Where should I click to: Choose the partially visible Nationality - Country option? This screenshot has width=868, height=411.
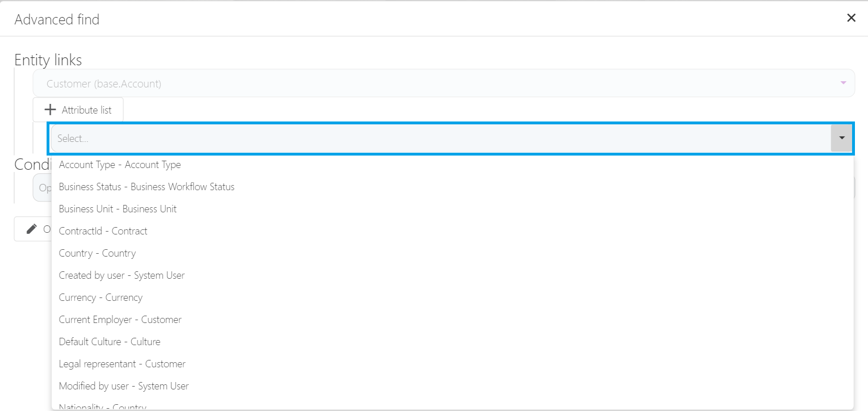[102, 406]
